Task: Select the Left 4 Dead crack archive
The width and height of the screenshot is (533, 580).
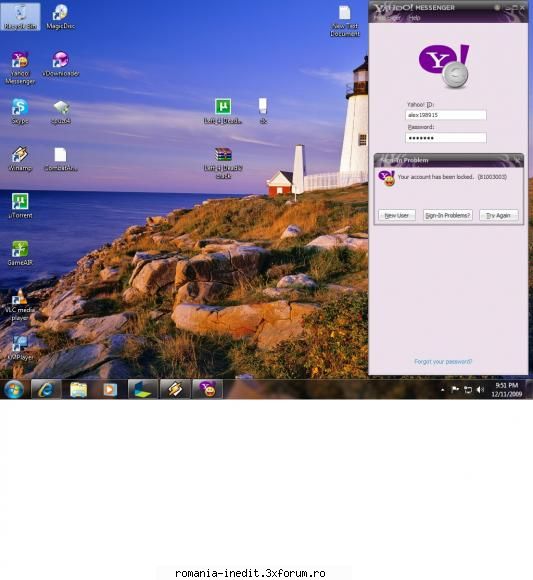Action: point(223,163)
